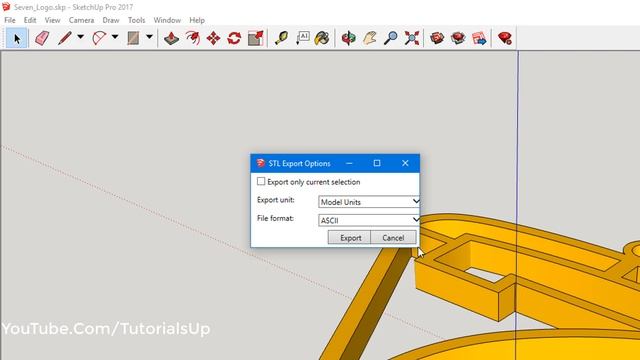Open the Arc tool variants arrow

[x=115, y=37]
